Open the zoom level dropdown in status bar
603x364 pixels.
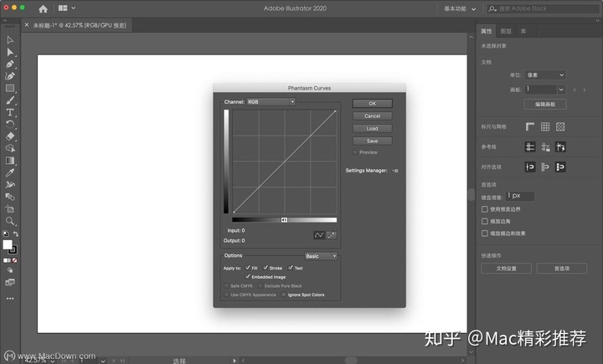pos(53,361)
